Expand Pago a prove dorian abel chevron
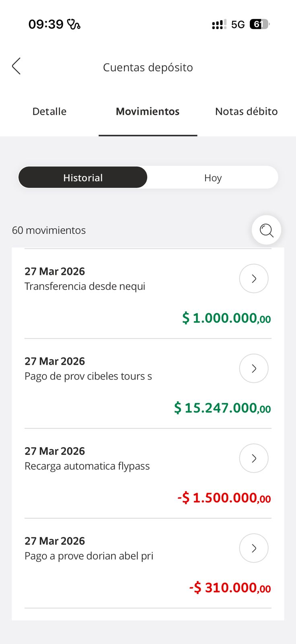This screenshot has height=644, width=296. coord(254,548)
